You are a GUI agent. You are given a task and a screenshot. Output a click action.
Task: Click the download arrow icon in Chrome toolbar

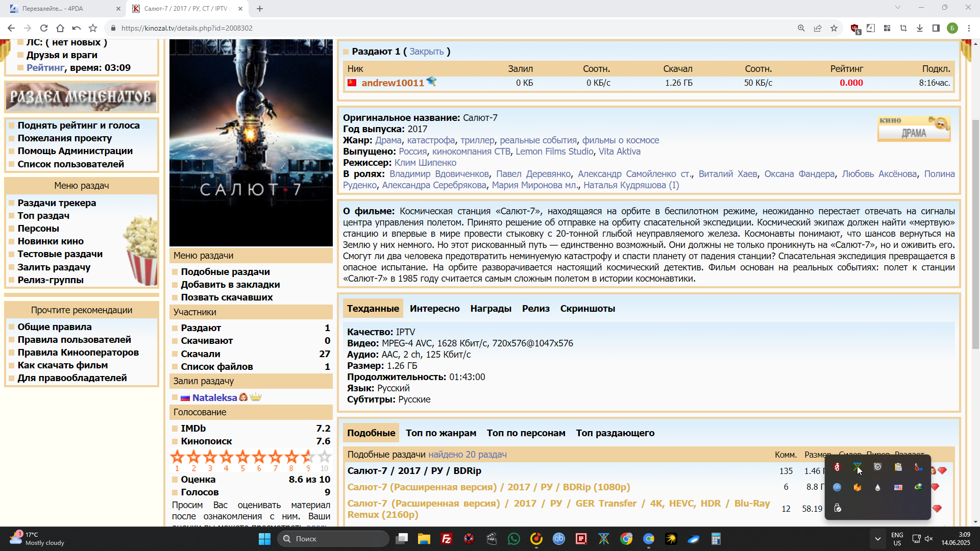click(920, 28)
